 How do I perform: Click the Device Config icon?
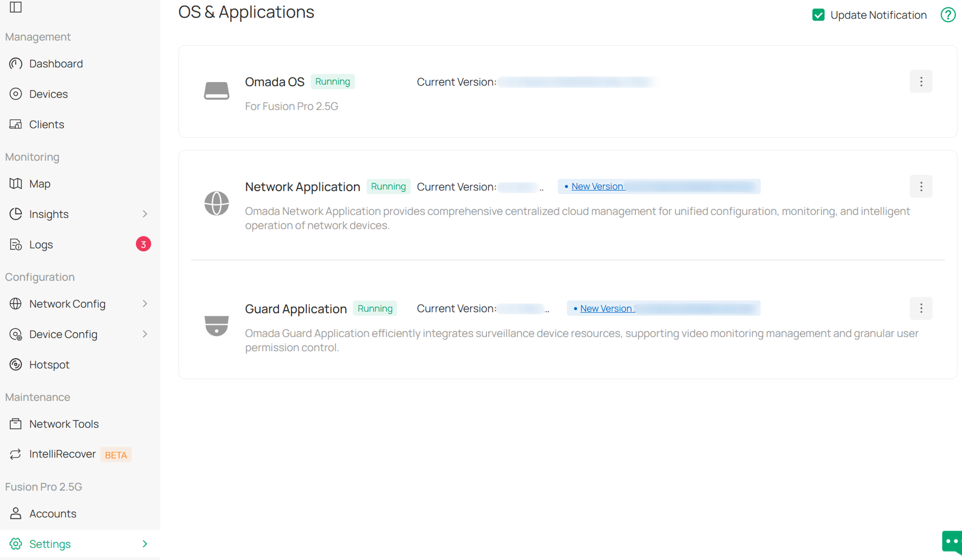click(x=16, y=334)
